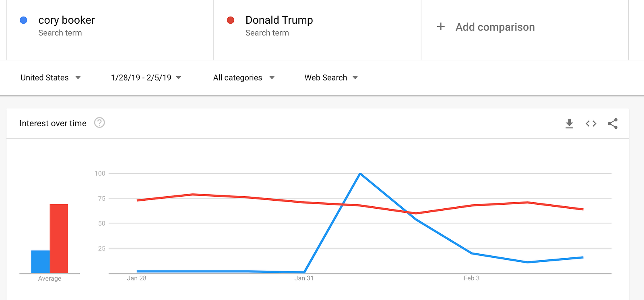The height and width of the screenshot is (300, 644).
Task: Click the blue Average bar
Action: click(x=41, y=261)
